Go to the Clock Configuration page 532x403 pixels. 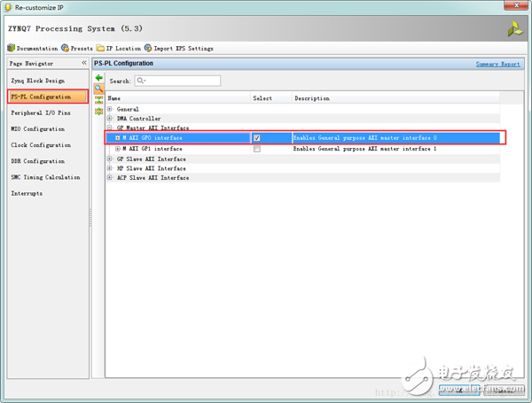pyautogui.click(x=41, y=144)
